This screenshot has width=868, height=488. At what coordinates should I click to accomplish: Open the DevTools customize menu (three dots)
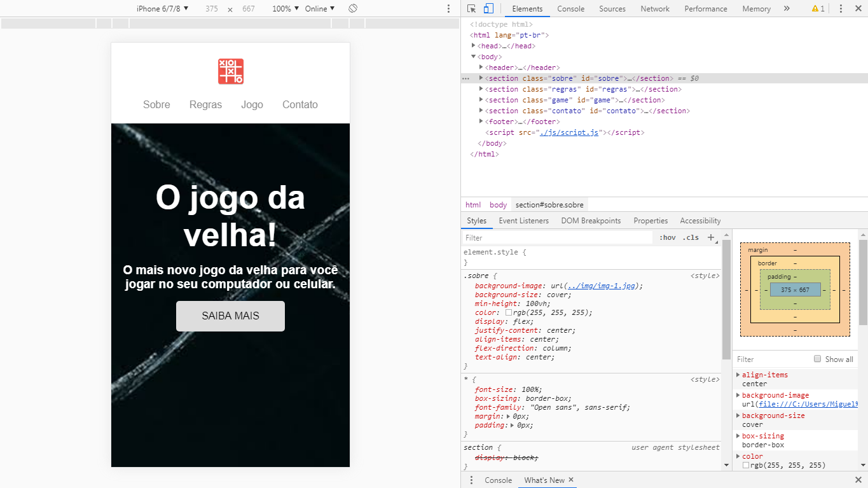[x=841, y=8]
